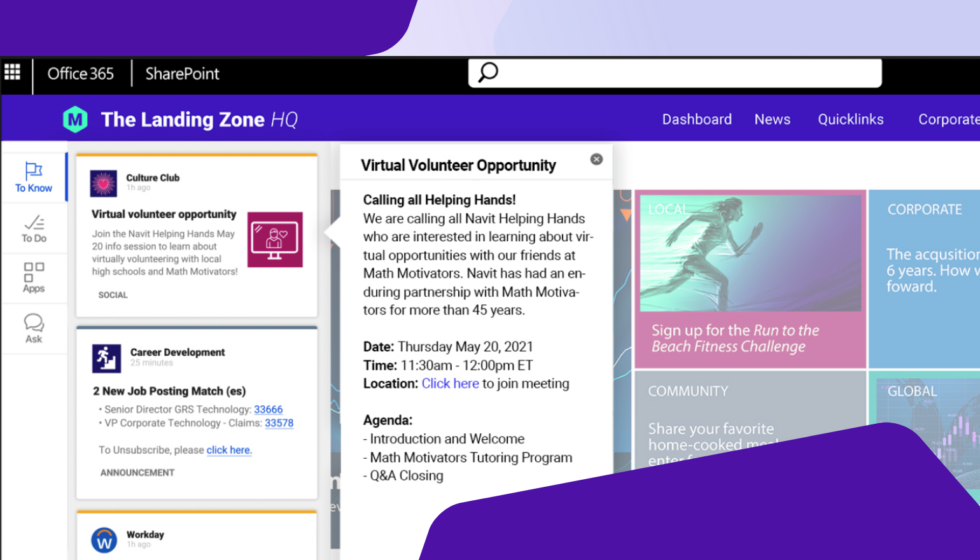Click the ANNOUNCEMENT tag on Career Development card
This screenshot has height=560, width=980.
137,473
